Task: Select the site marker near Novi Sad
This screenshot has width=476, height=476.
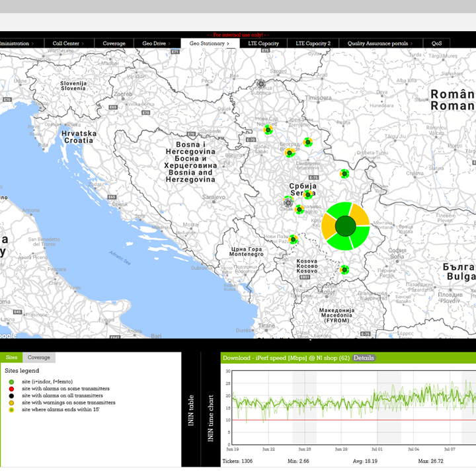Action: click(268, 130)
